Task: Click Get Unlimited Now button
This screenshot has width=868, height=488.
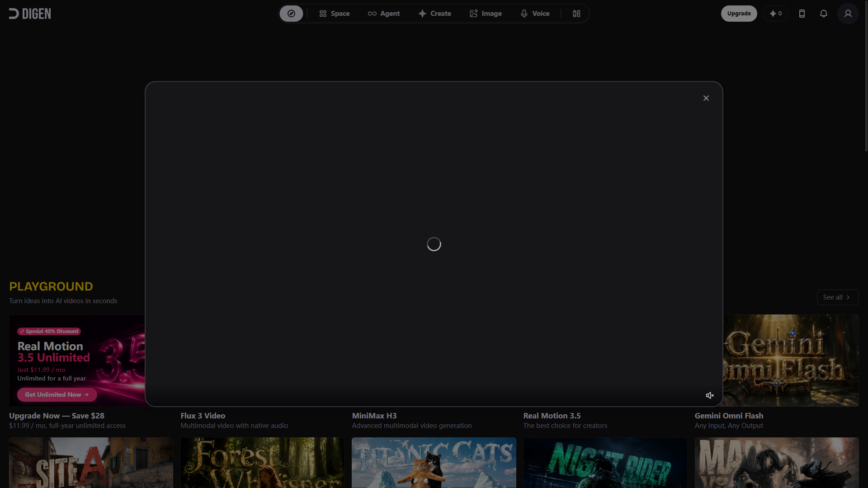Action: [x=57, y=394]
